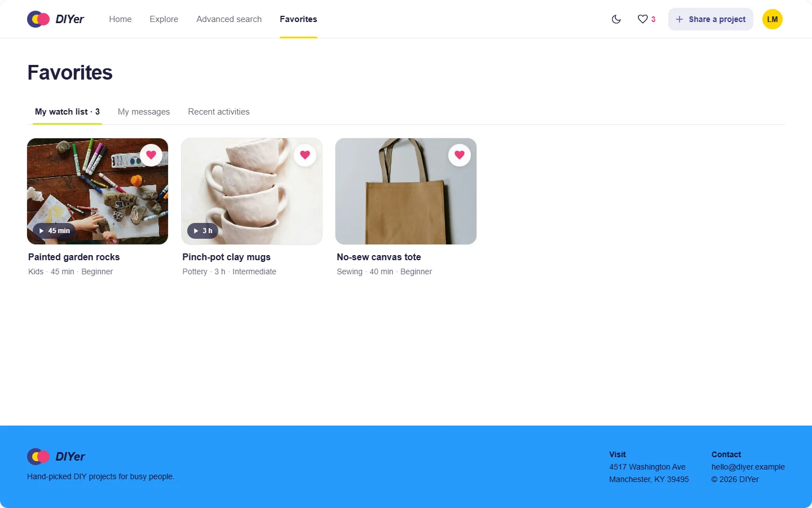Screen dimensions: 812x508
Task: Open the Painted garden rocks thumbnail
Action: (x=98, y=191)
